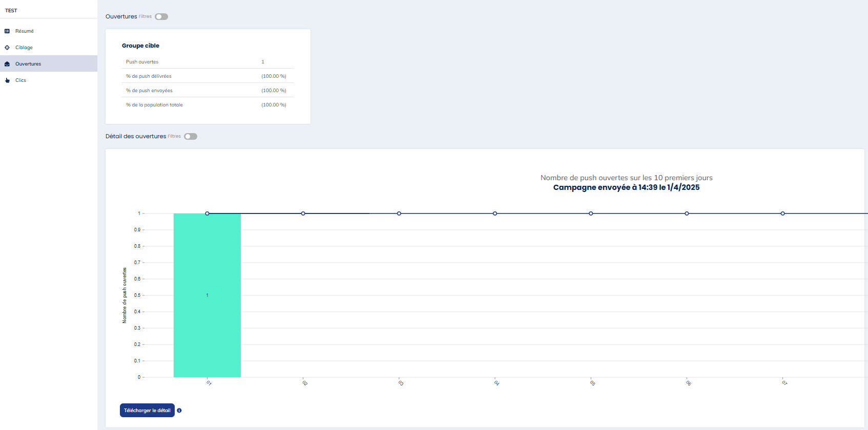Click the '% de push délivrées' row
This screenshot has width=868, height=430.
coord(208,76)
